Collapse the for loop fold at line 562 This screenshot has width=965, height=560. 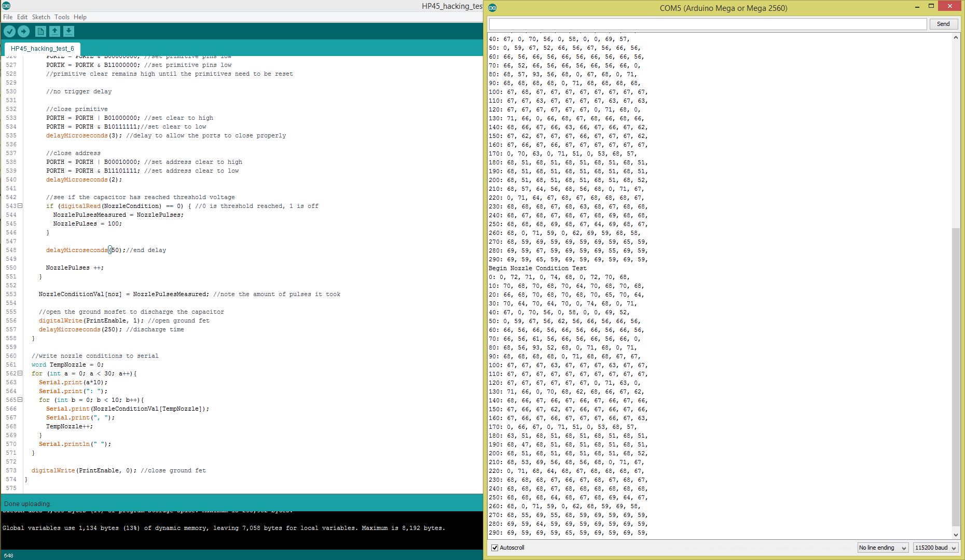tap(20, 373)
